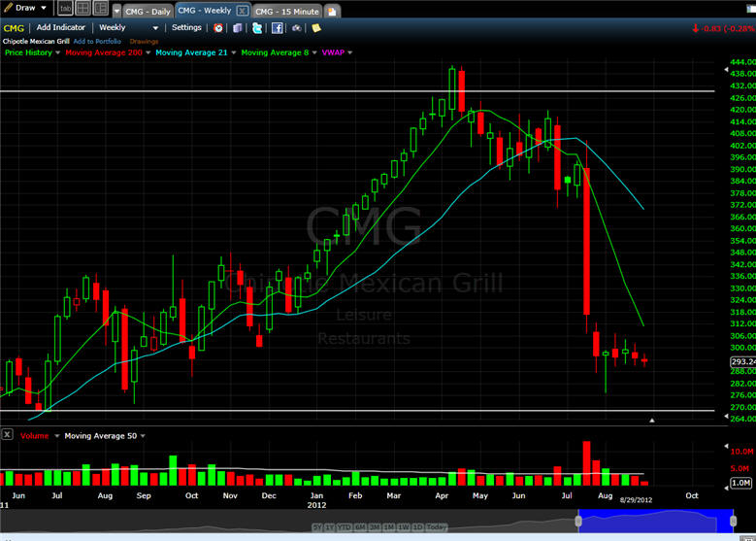The height and width of the screenshot is (541, 756).
Task: Click the 293.24 current price label
Action: point(743,361)
